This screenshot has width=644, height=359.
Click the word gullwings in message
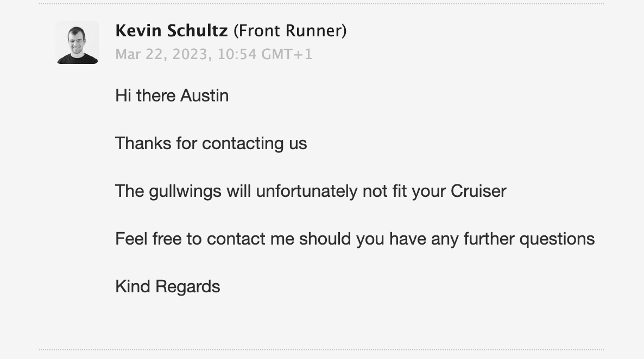tap(185, 191)
